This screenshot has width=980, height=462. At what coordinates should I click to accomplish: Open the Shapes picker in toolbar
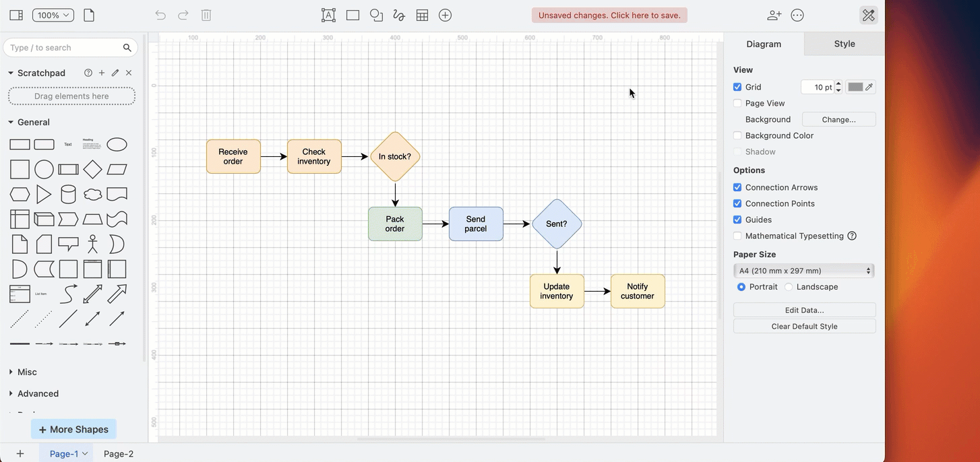(375, 15)
